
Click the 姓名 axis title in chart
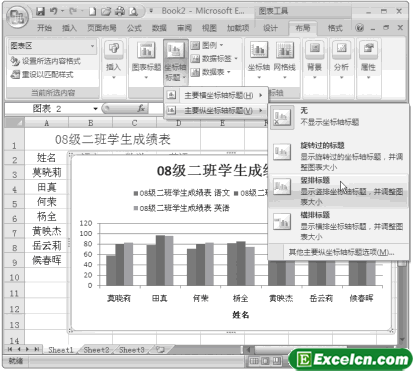click(x=240, y=315)
